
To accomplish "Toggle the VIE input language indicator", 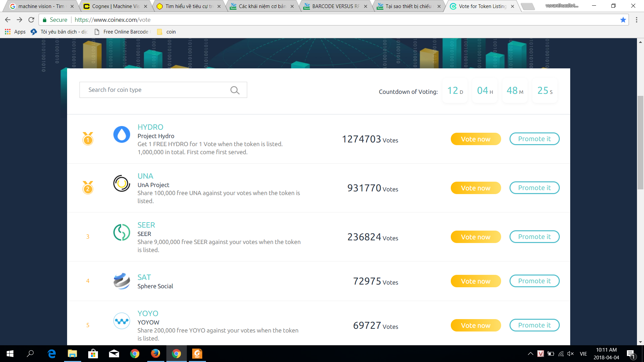I will point(583,354).
